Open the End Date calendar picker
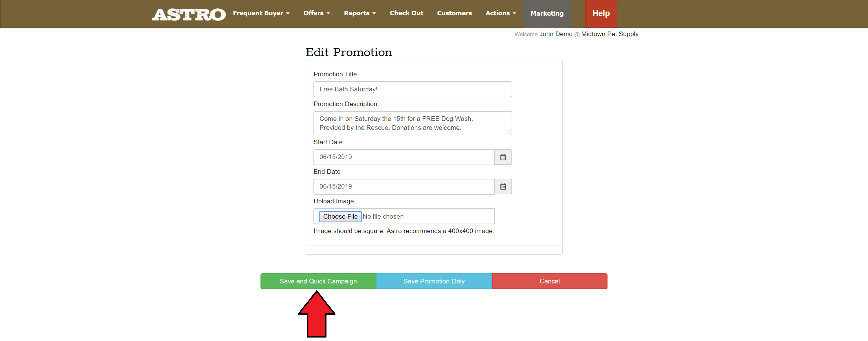 [x=503, y=187]
